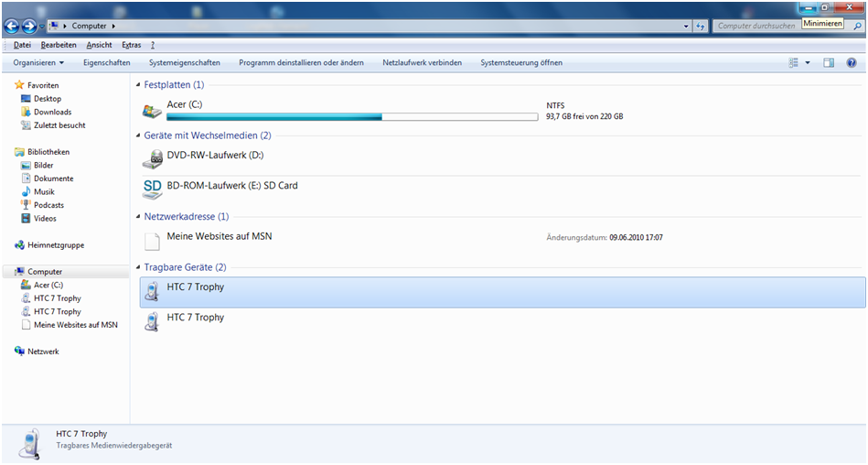Collapse 'Geräte mit Wechselmedien (2)' group
Viewport: 868px width, 465px height.
pos(138,135)
